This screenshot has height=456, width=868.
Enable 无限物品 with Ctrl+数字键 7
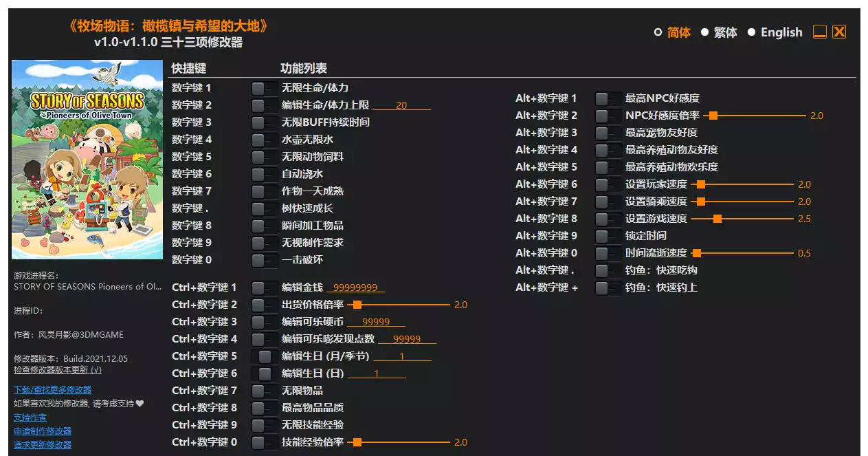click(x=264, y=390)
